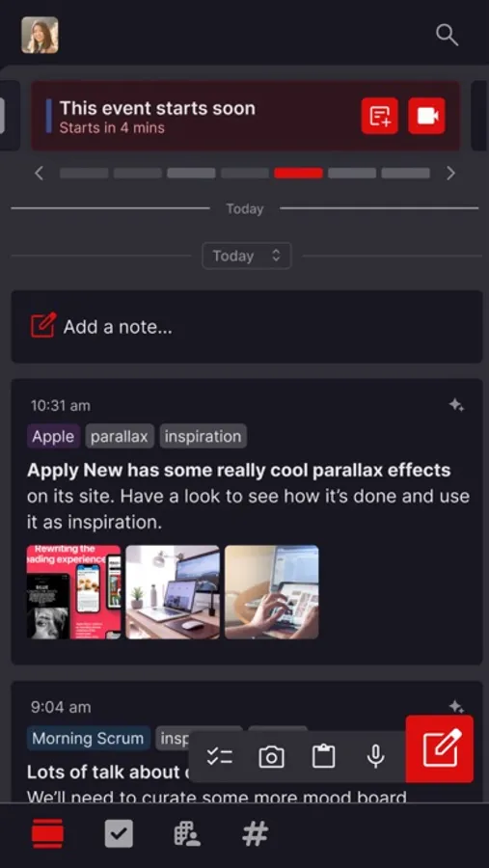489x868 pixels.
Task: Join the event with video camera button
Action: pyautogui.click(x=427, y=116)
